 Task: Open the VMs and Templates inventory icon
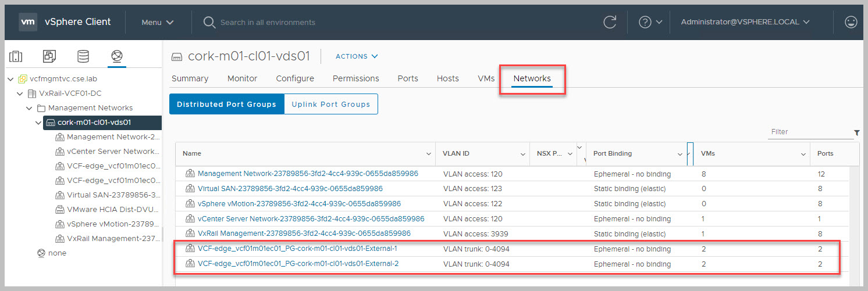pyautogui.click(x=49, y=56)
